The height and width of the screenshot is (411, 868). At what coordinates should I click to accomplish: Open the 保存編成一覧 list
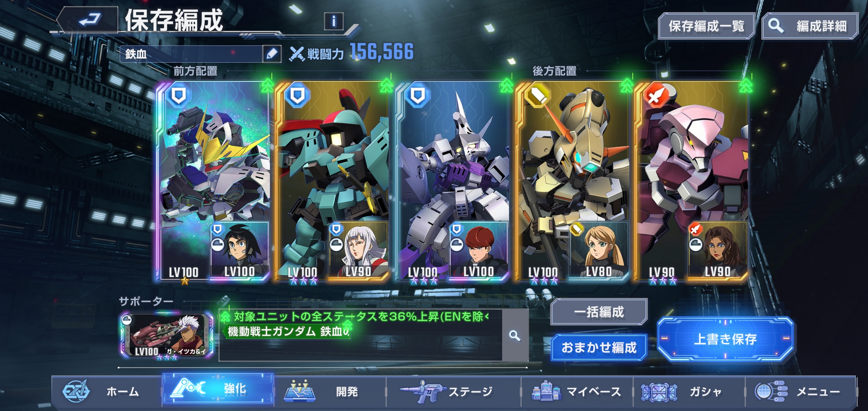tap(706, 26)
